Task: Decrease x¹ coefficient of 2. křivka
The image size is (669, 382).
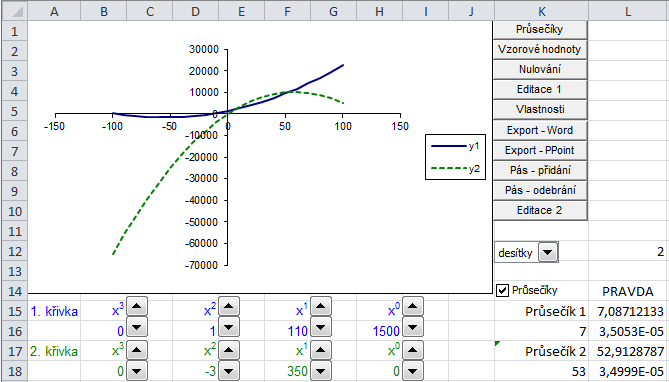Action: click(321, 370)
